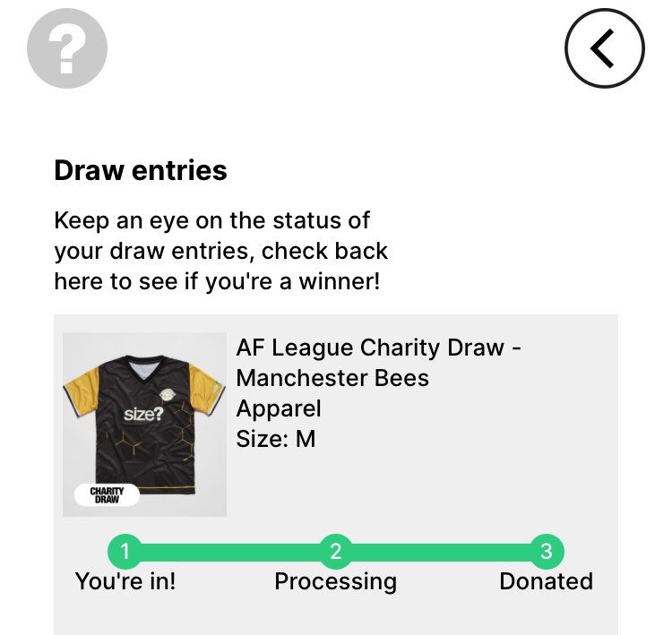Select the "Processing" status label
This screenshot has width=672, height=635.
(335, 581)
